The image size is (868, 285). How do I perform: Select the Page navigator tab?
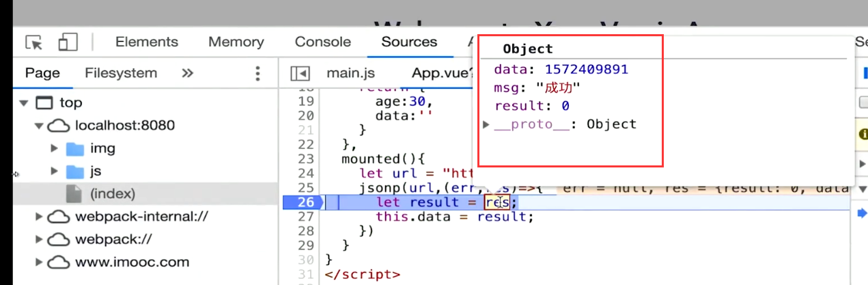pos(42,73)
